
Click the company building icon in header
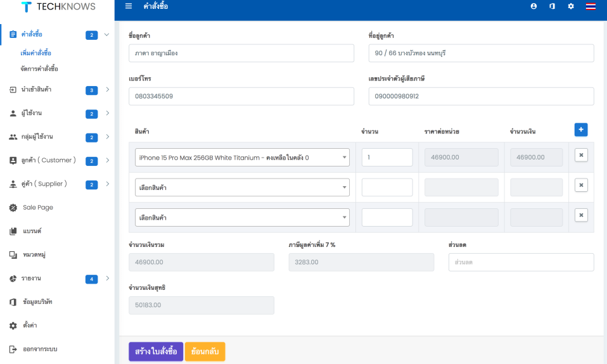(552, 6)
